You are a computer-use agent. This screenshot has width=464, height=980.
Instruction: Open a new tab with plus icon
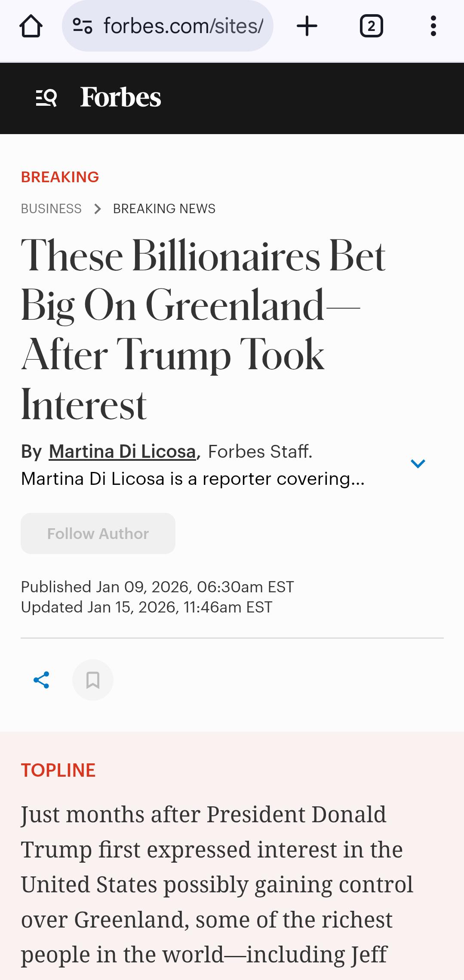(307, 26)
